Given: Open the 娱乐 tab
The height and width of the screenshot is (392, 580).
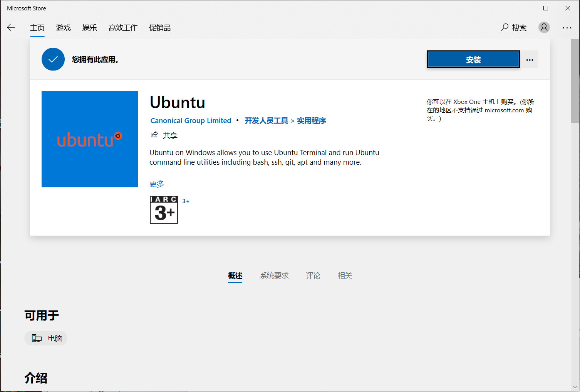Looking at the screenshot, I should click(x=89, y=28).
